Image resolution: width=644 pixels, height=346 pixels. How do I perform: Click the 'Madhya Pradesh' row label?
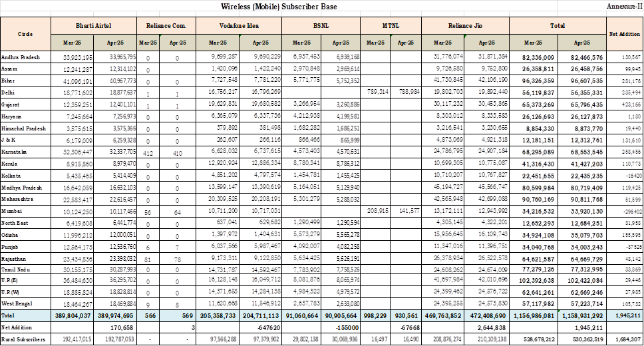22,188
